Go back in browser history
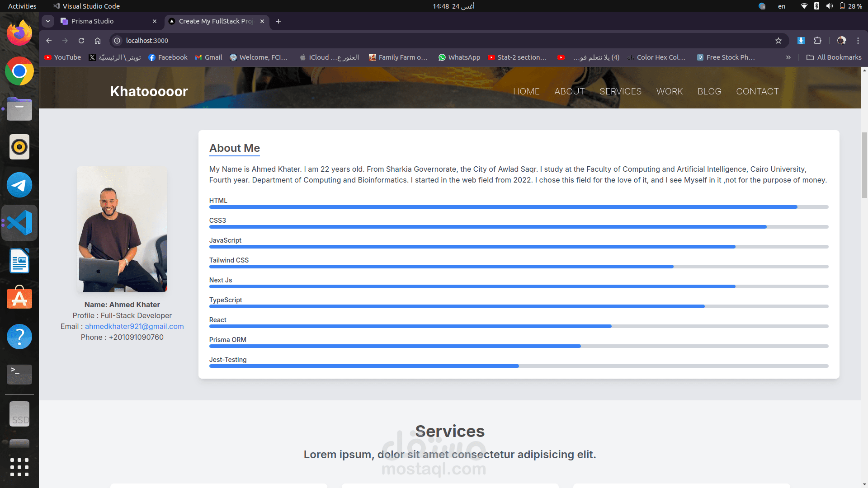The image size is (868, 488). 49,41
